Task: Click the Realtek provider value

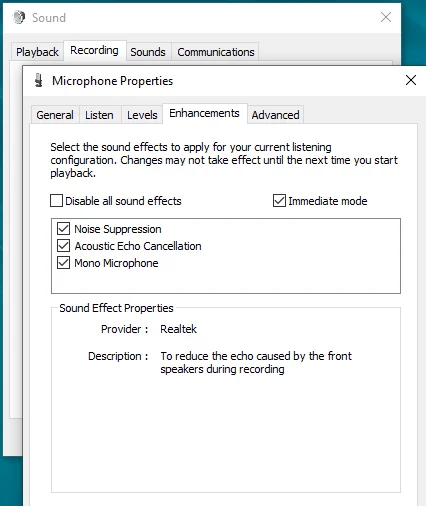Action: click(178, 329)
